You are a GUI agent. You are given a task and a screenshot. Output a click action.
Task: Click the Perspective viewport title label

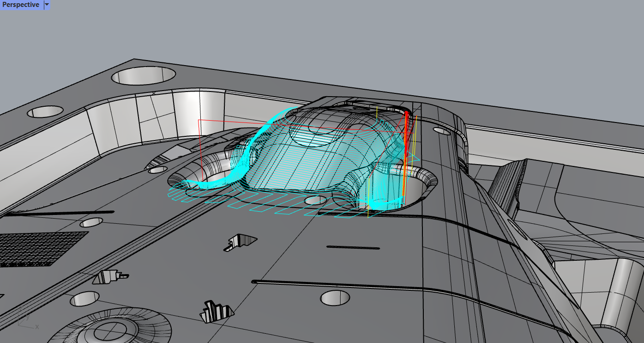pyautogui.click(x=21, y=5)
